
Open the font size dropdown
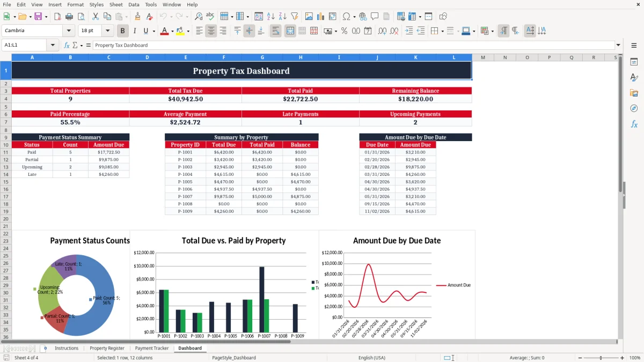(x=107, y=31)
